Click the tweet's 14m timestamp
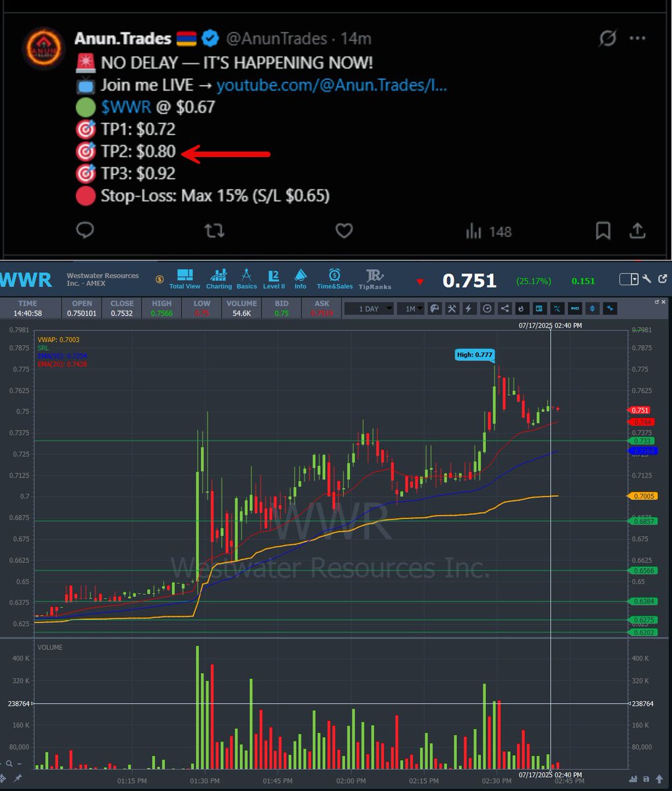This screenshot has height=791, width=672. point(355,39)
